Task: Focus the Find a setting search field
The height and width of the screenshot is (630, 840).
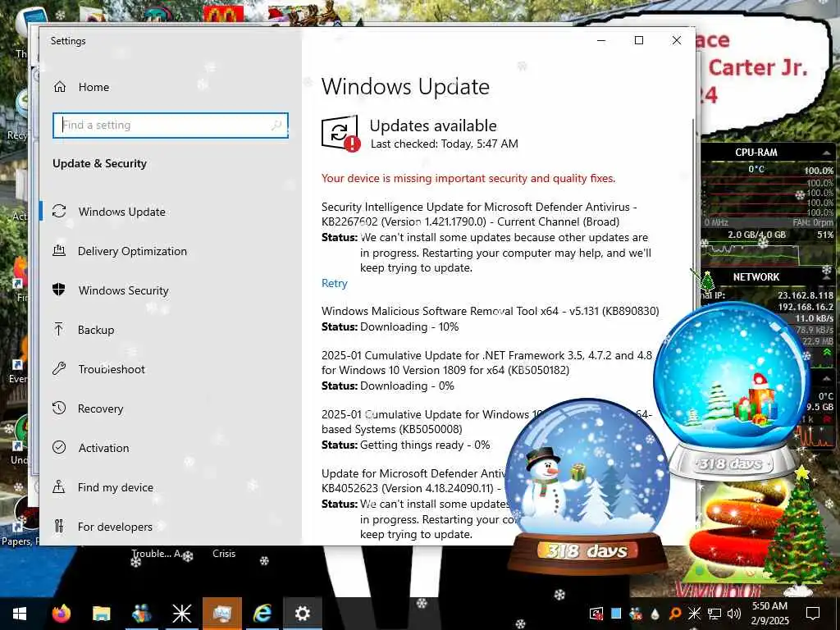Action: [x=171, y=126]
